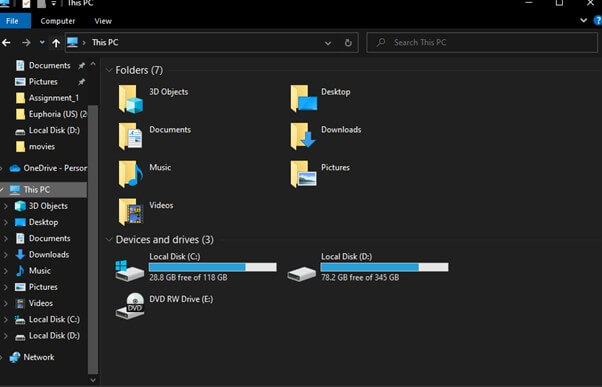Switch to the View ribbon tab
This screenshot has width=602, height=387.
[x=103, y=21]
